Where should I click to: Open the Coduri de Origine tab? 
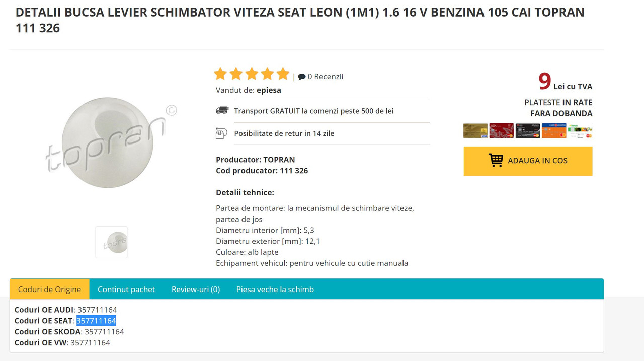[x=49, y=289]
